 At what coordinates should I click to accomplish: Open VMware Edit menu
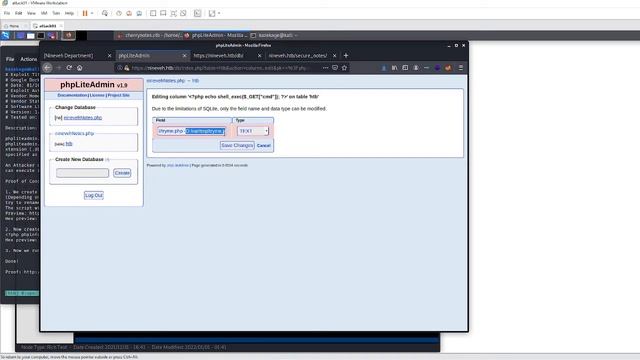(x=19, y=13)
